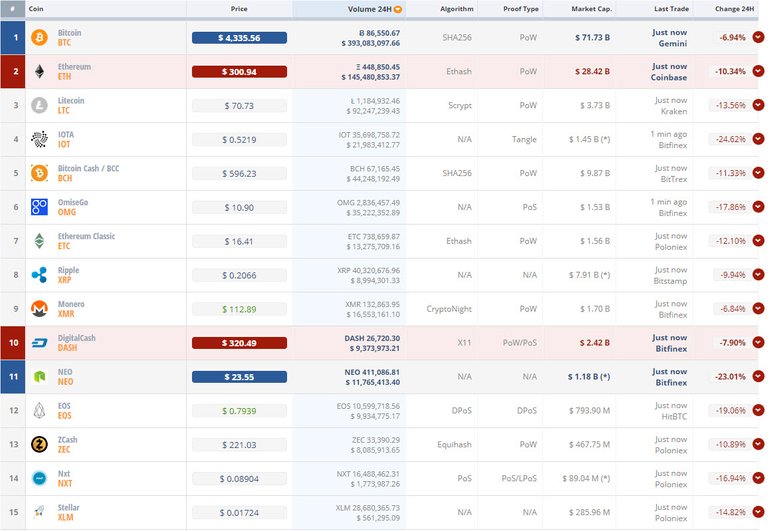The height and width of the screenshot is (531, 768).
Task: Click the Ripple logo icon
Action: pos(39,275)
